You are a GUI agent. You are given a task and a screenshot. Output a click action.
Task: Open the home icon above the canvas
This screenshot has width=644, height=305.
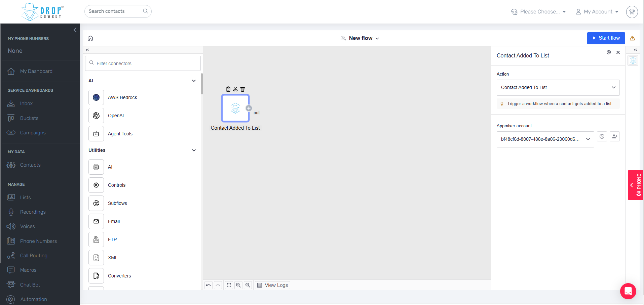pos(90,38)
